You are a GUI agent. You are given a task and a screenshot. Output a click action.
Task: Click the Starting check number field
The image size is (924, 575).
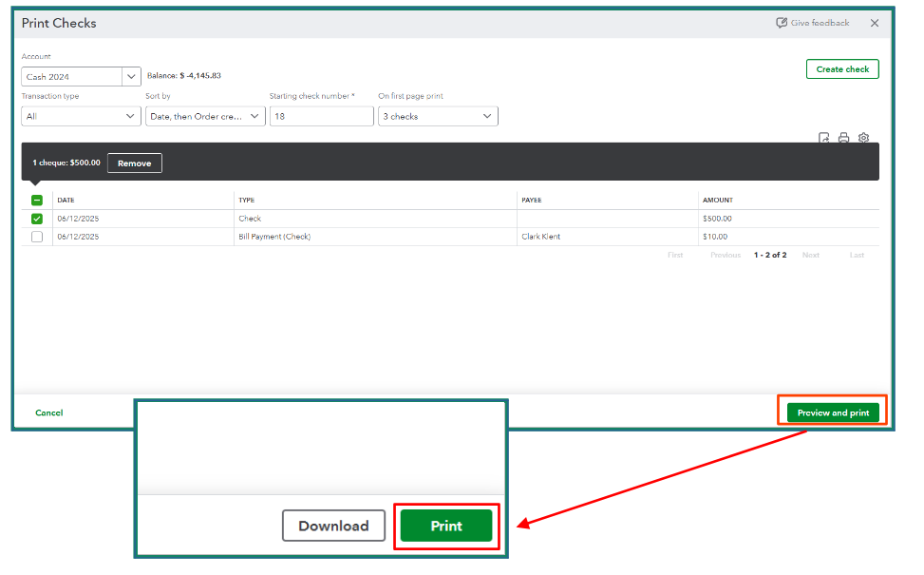point(321,116)
